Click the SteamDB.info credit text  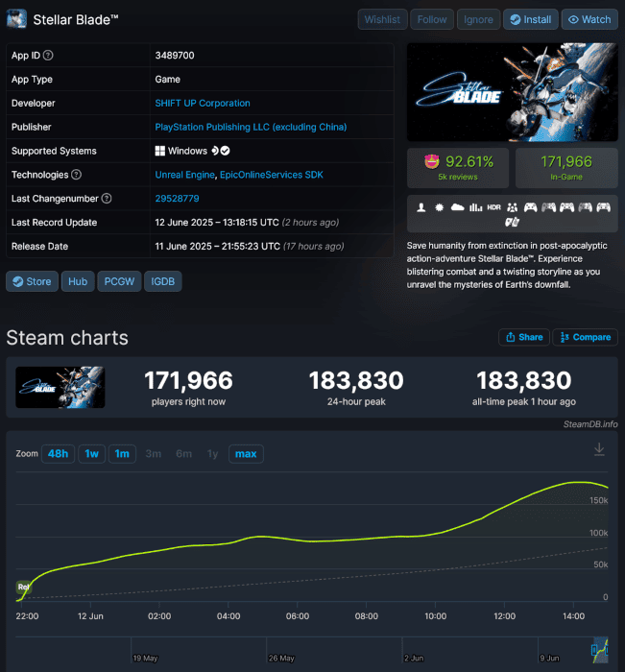pyautogui.click(x=590, y=424)
